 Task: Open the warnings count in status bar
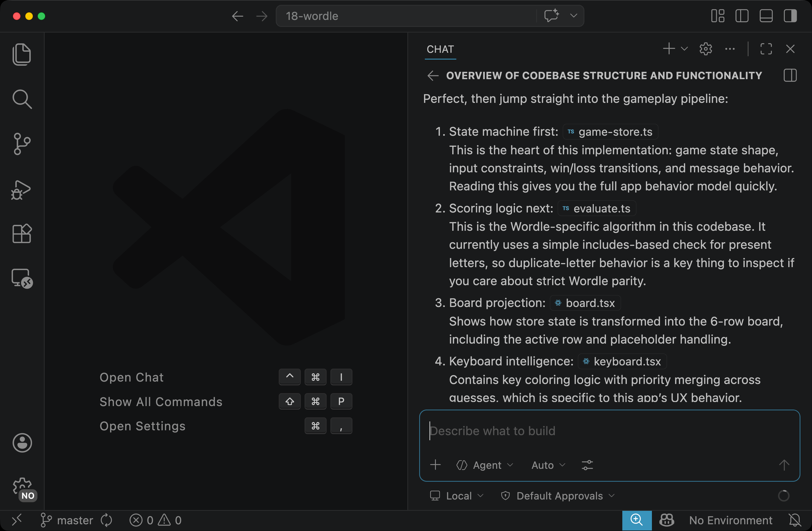click(x=170, y=520)
